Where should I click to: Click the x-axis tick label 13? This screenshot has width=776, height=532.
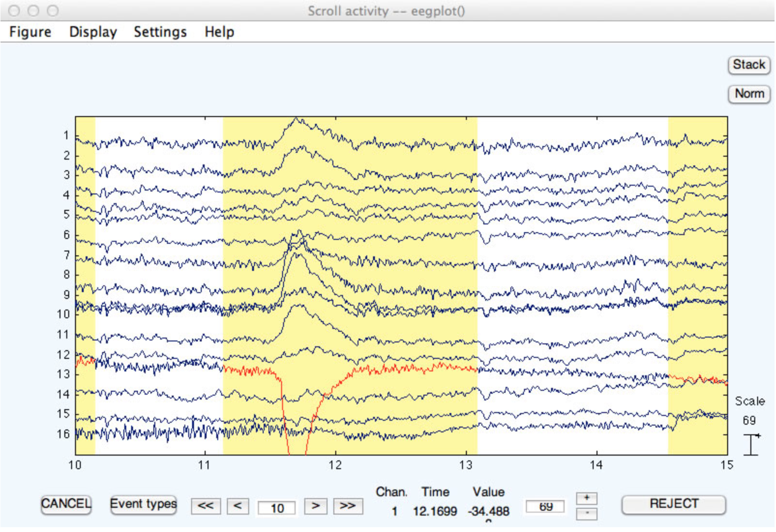(x=465, y=465)
